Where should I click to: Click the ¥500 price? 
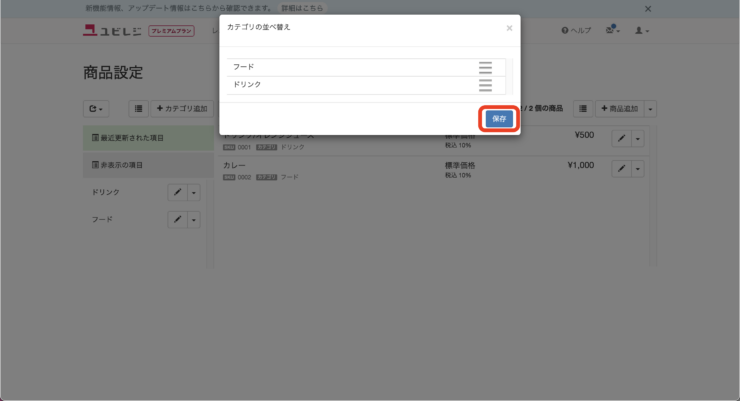(584, 135)
